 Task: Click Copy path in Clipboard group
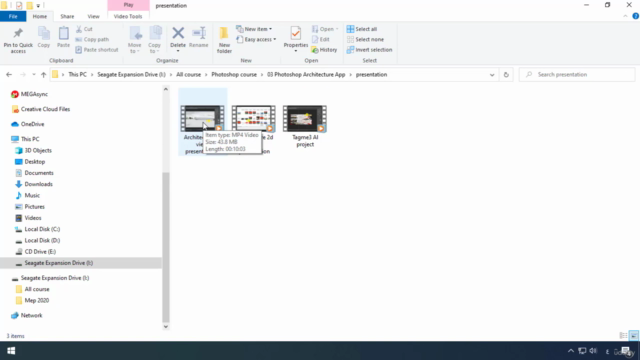(x=92, y=39)
